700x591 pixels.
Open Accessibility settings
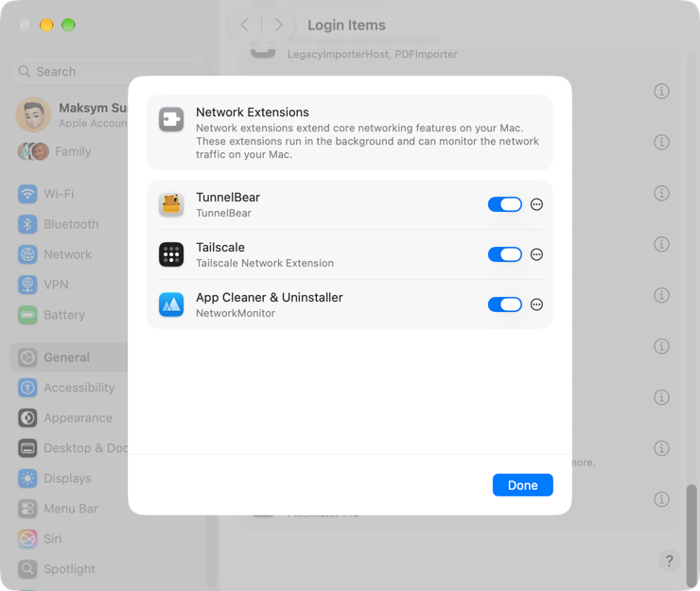[x=67, y=388]
